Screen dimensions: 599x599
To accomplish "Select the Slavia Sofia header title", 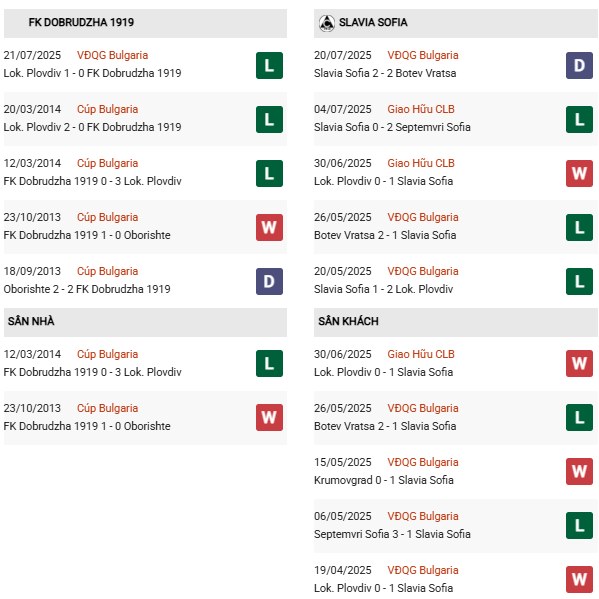I will (373, 23).
